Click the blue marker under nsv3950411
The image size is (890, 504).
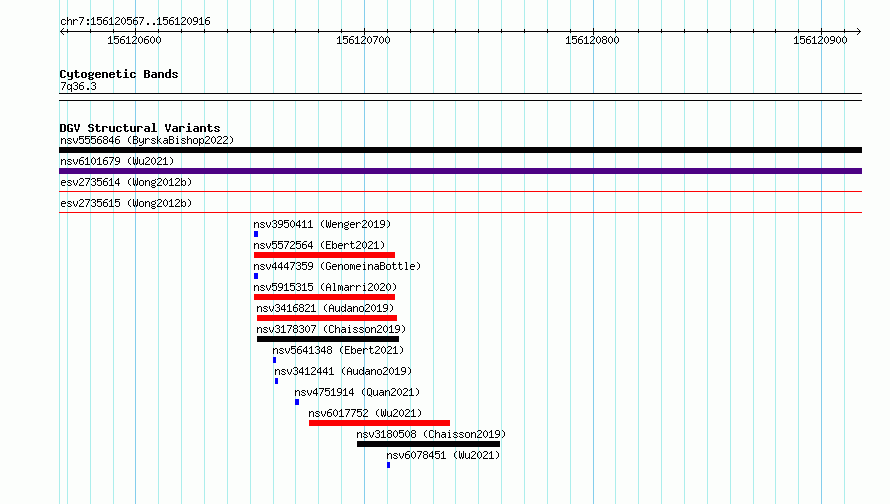[x=256, y=234]
